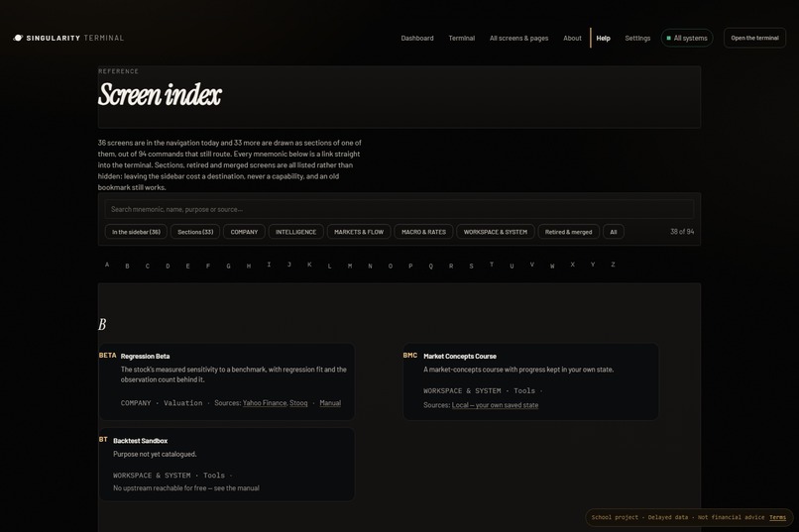Screen dimensions: 799x532
Task: Jump to letter Z in index
Action: 613,265
